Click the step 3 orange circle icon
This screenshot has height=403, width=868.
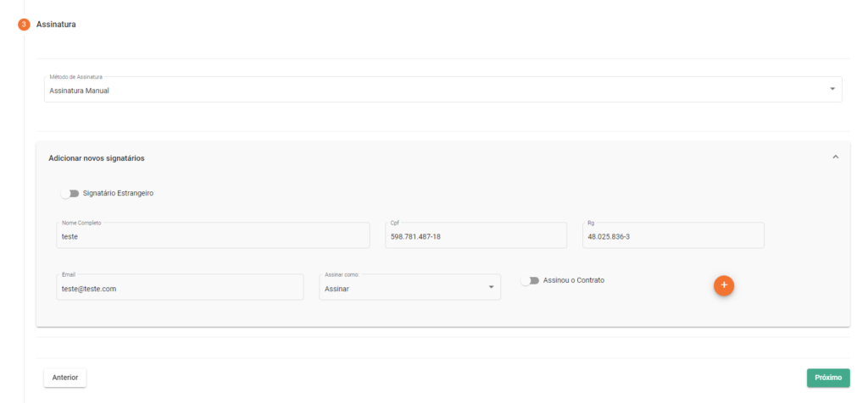(x=24, y=25)
